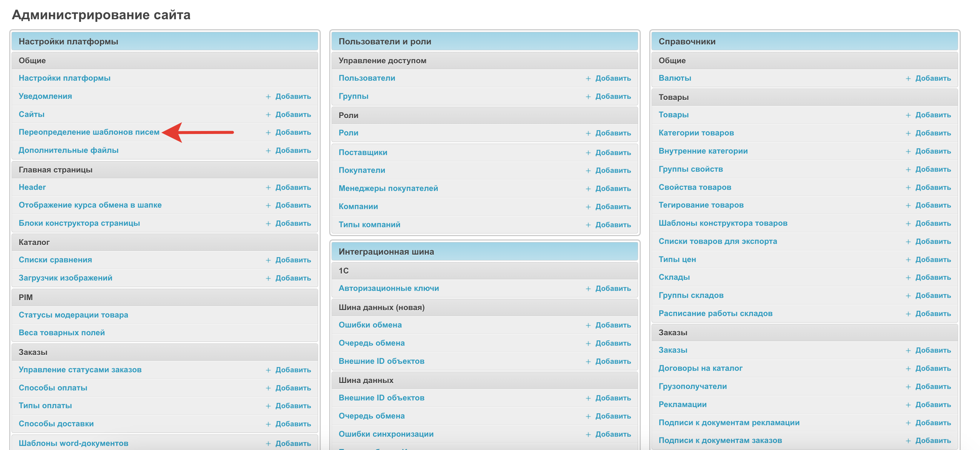This screenshot has width=980, height=450.
Task: Hit the plus icon for Авторизационные ключи
Action: pyautogui.click(x=588, y=289)
